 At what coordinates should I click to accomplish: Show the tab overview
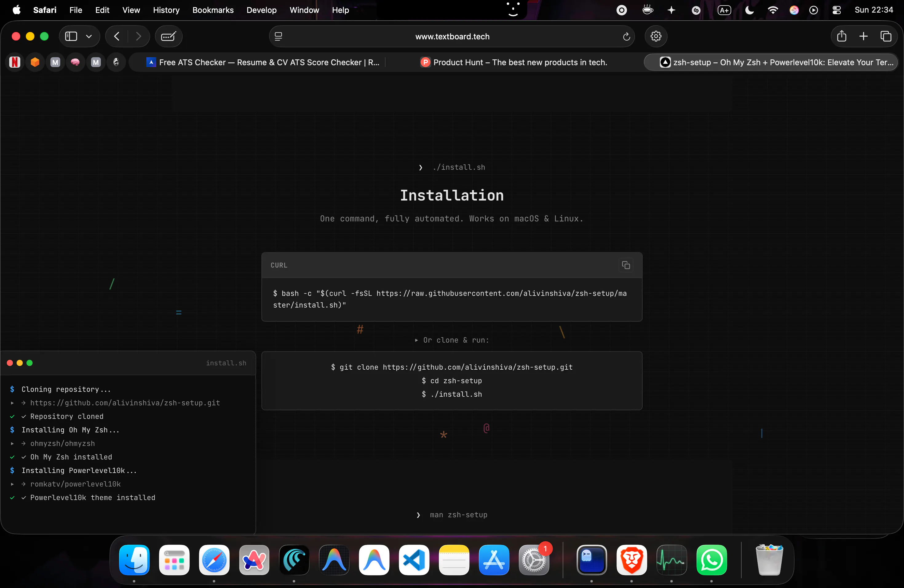(x=885, y=37)
